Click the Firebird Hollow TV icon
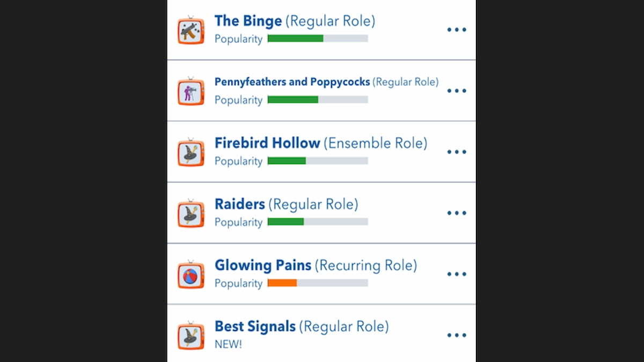Screen dimensions: 644x362 [191, 153]
